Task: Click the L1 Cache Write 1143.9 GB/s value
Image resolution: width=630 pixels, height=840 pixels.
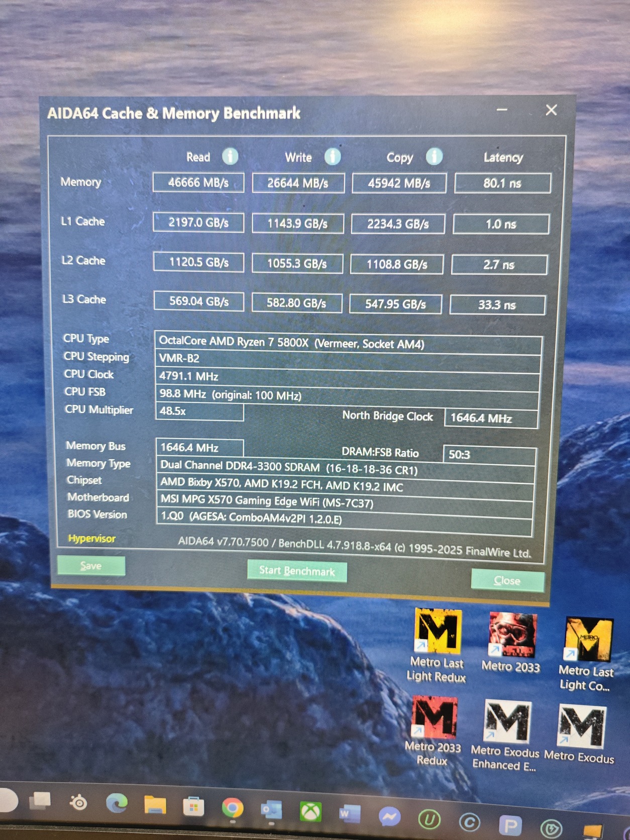Action: tap(298, 224)
